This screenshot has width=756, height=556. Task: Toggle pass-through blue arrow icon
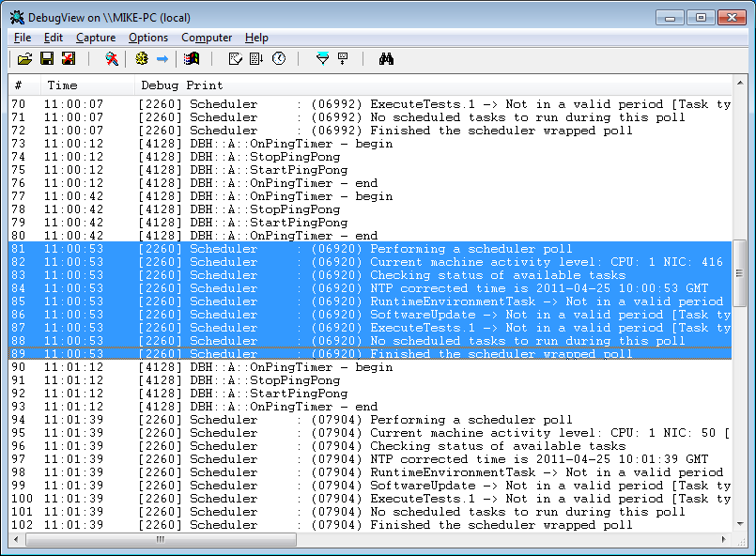pyautogui.click(x=162, y=59)
